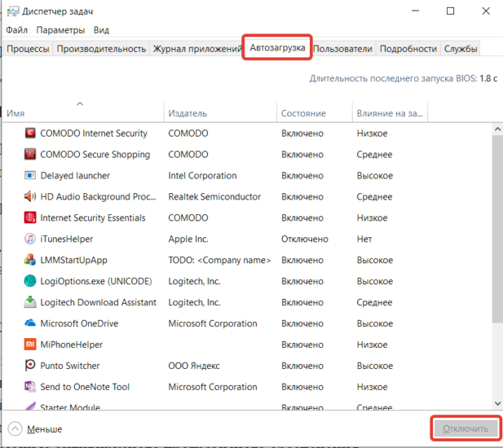Click the Task Manager title bar icon
Viewport: 503px width, 448px height.
click(13, 11)
